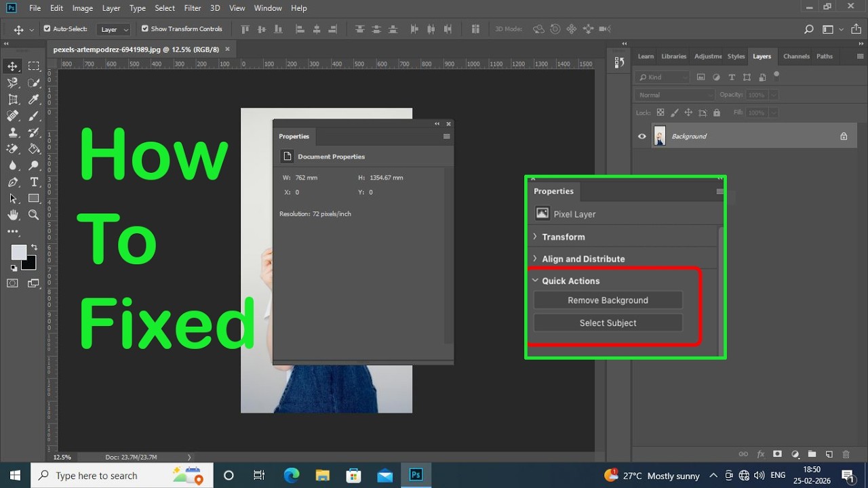868x488 pixels.
Task: Click the Background layer thumbnail
Action: coord(659,136)
